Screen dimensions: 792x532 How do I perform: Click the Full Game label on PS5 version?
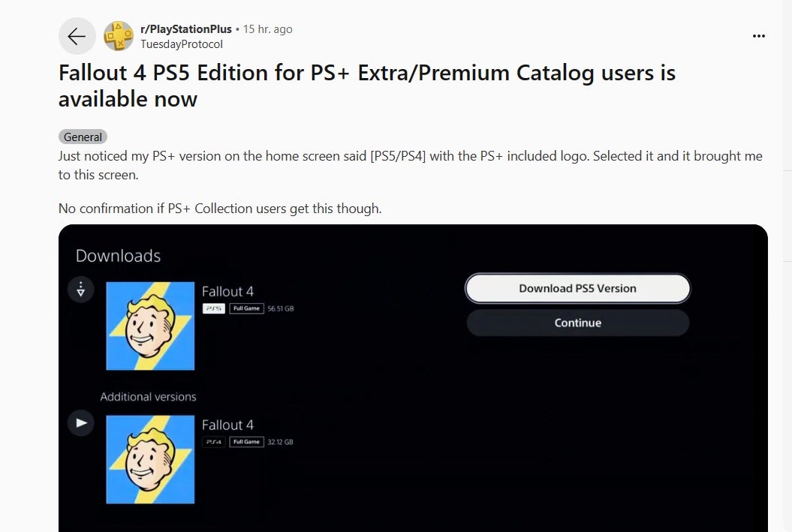tap(246, 308)
